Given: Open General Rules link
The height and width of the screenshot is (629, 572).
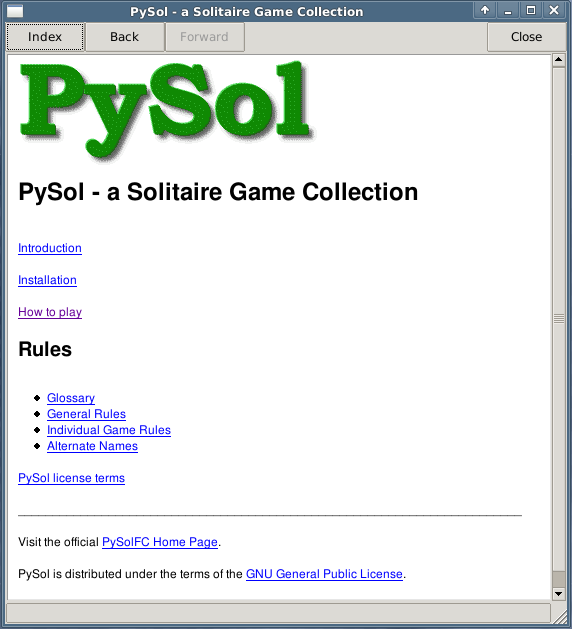Looking at the screenshot, I should pos(86,414).
